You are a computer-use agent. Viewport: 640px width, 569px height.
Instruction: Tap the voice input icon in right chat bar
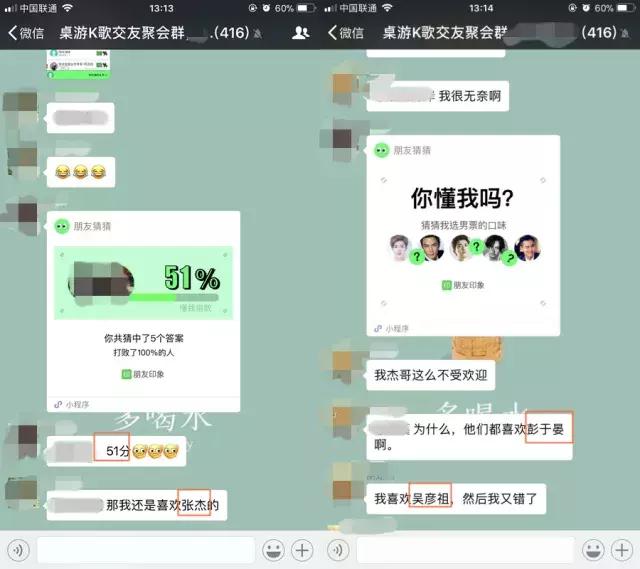tap(338, 550)
